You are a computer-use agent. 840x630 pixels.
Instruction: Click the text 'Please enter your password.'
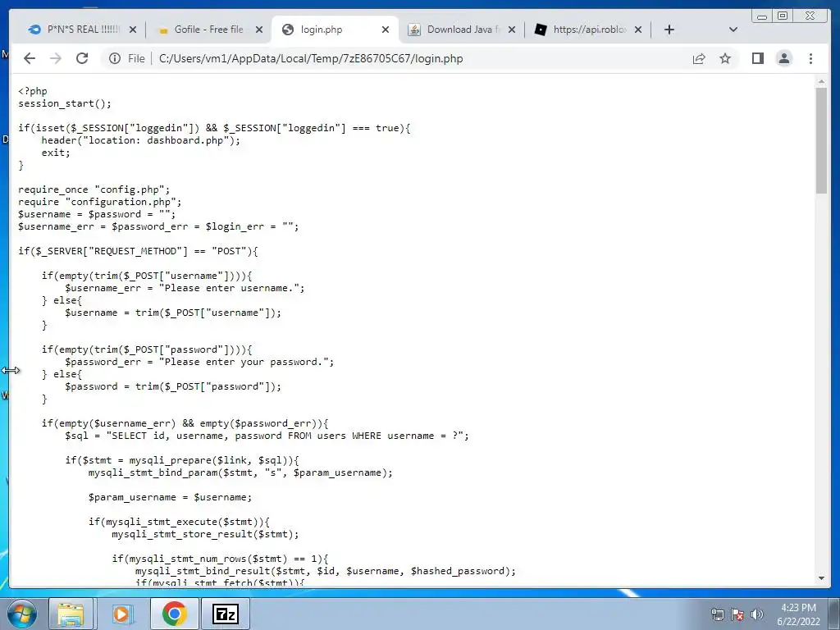[x=245, y=362]
